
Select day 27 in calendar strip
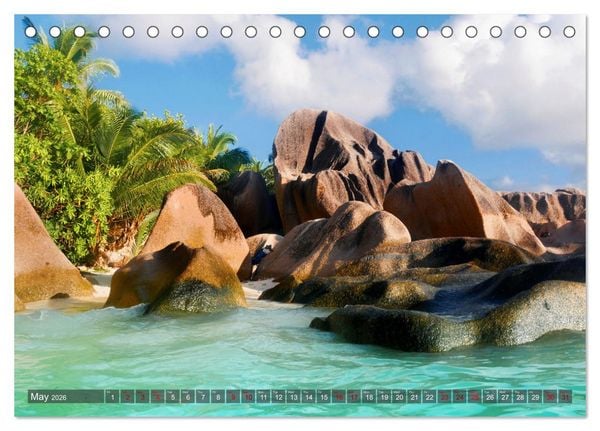pyautogui.click(x=505, y=397)
